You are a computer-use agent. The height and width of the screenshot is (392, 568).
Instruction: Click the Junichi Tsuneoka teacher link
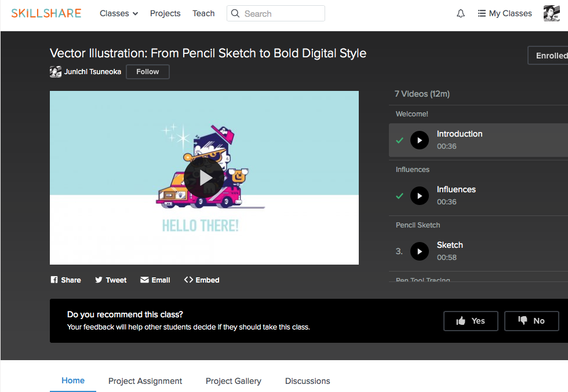click(93, 72)
